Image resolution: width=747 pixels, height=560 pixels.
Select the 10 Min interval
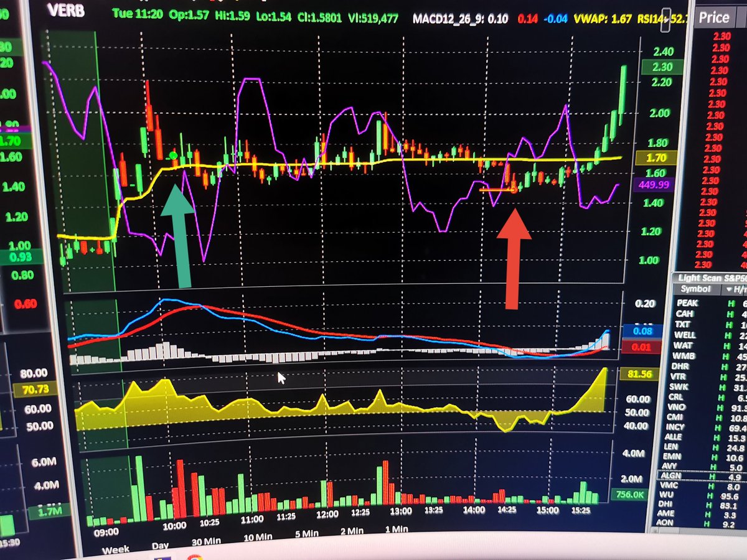[x=257, y=537]
